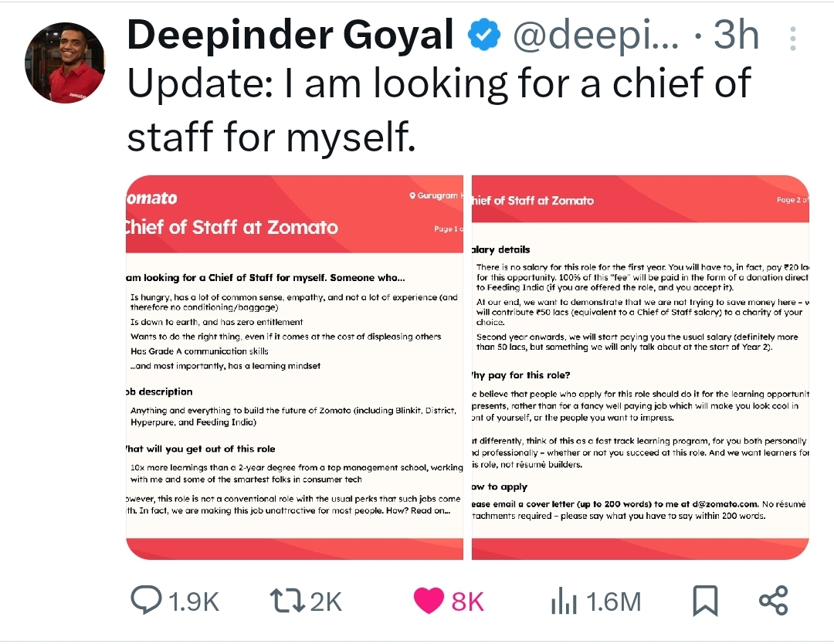Click the 8K likes count
The width and height of the screenshot is (834, 644).
point(467,601)
